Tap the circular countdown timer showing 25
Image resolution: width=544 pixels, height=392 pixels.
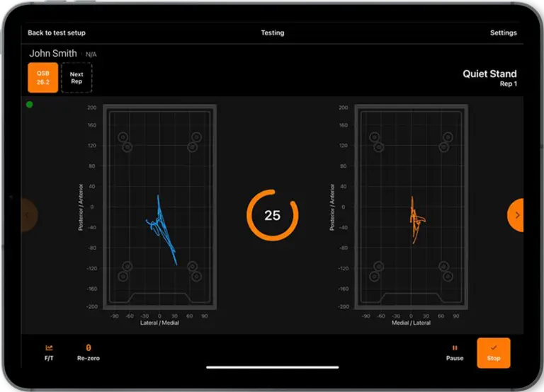click(x=273, y=215)
